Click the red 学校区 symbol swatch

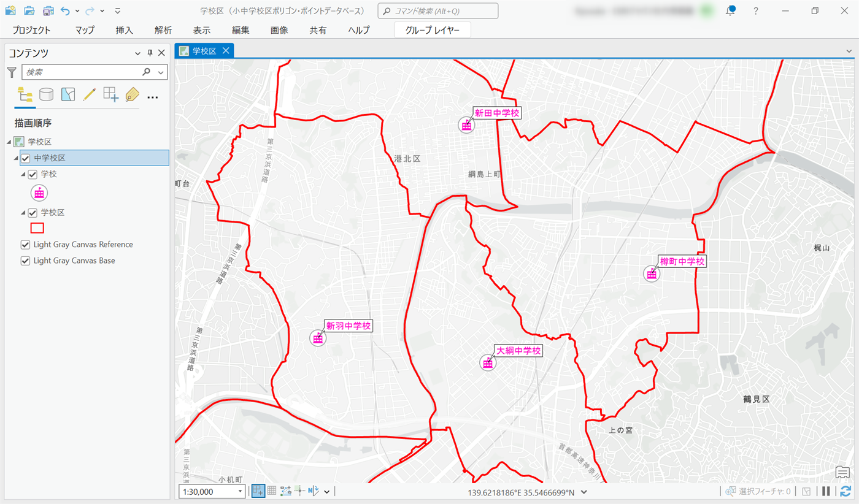click(37, 228)
